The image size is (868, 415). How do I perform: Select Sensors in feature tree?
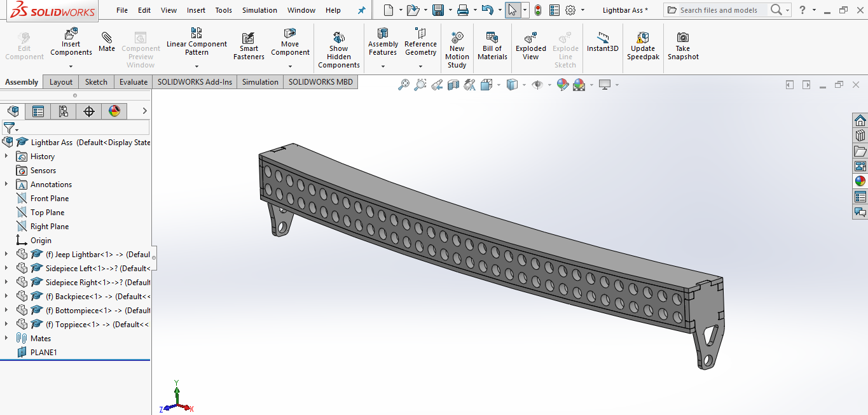(43, 171)
